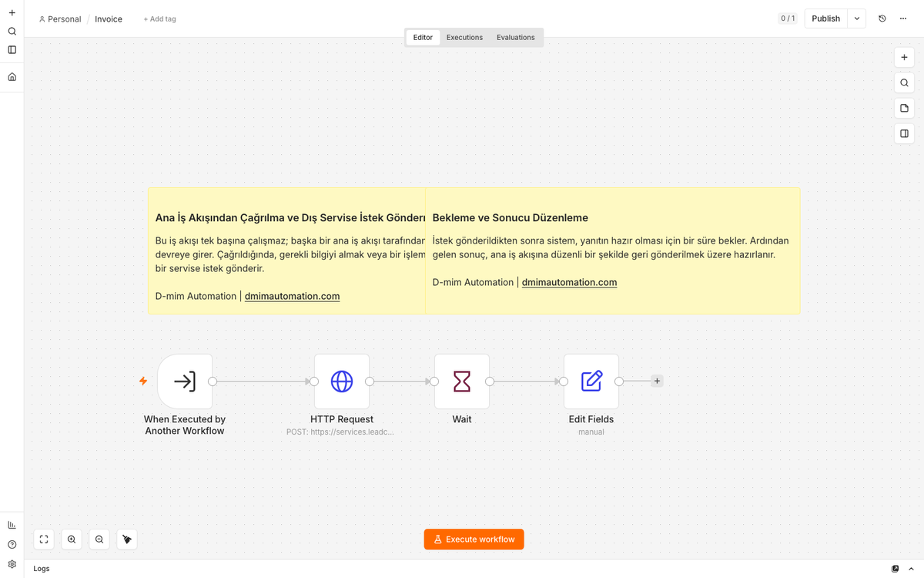Open the Personal breadcrumb link
The width and height of the screenshot is (924, 578).
pos(60,18)
